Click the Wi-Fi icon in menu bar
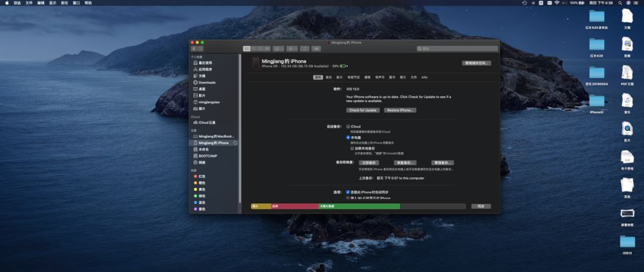The width and height of the screenshot is (644, 272). [557, 3]
